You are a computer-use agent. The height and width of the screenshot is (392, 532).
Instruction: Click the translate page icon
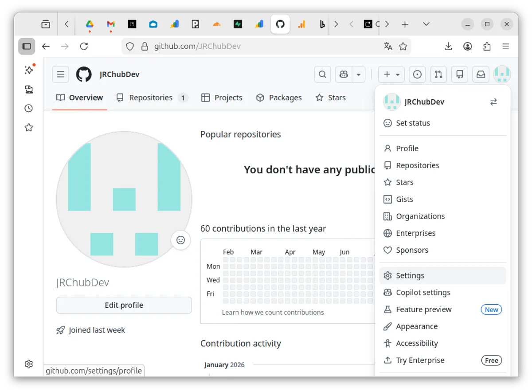pyautogui.click(x=388, y=46)
